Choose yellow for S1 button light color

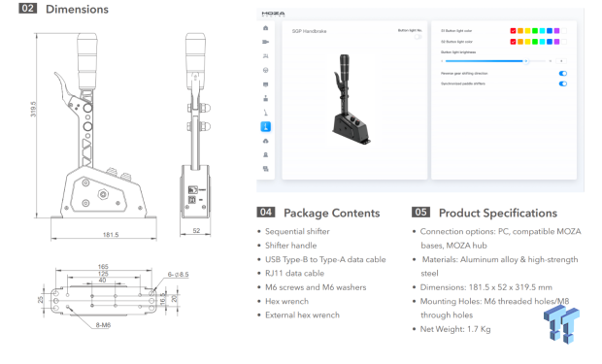click(x=527, y=31)
